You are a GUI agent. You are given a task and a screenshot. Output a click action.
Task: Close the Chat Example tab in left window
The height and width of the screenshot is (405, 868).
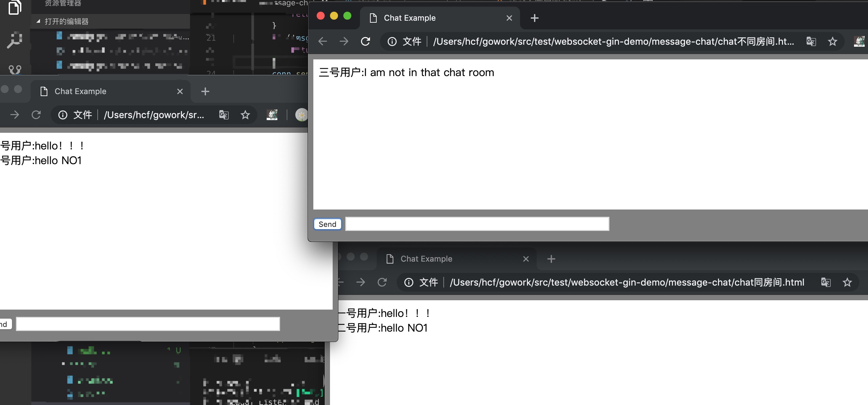[180, 91]
